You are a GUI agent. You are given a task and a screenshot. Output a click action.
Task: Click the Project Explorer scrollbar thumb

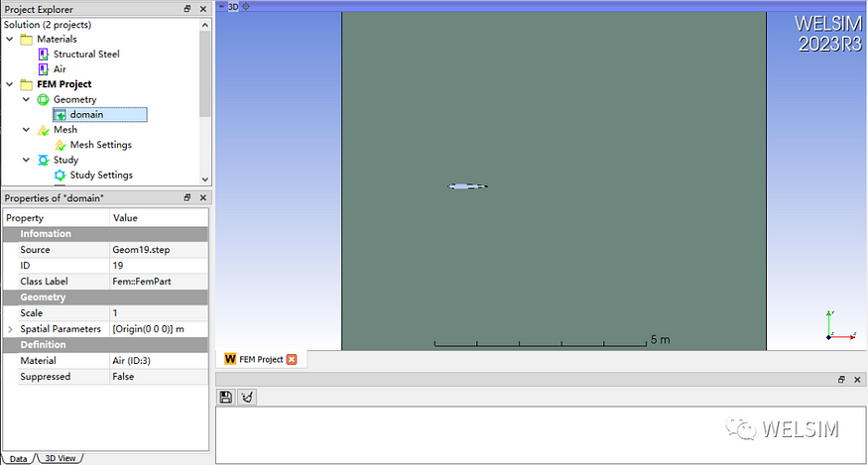[205, 73]
